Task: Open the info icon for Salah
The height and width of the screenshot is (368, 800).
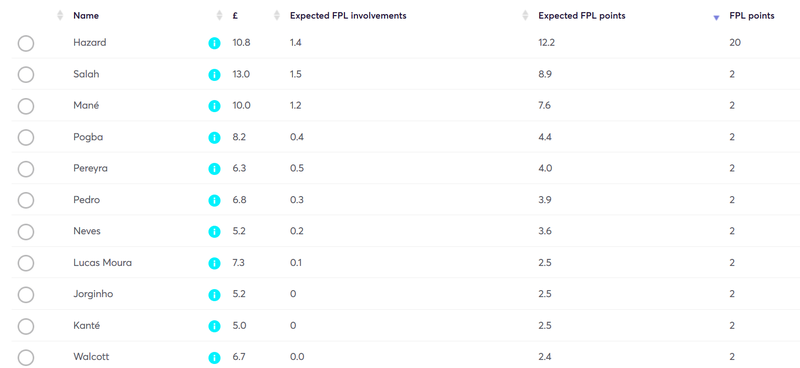Action: 214,75
